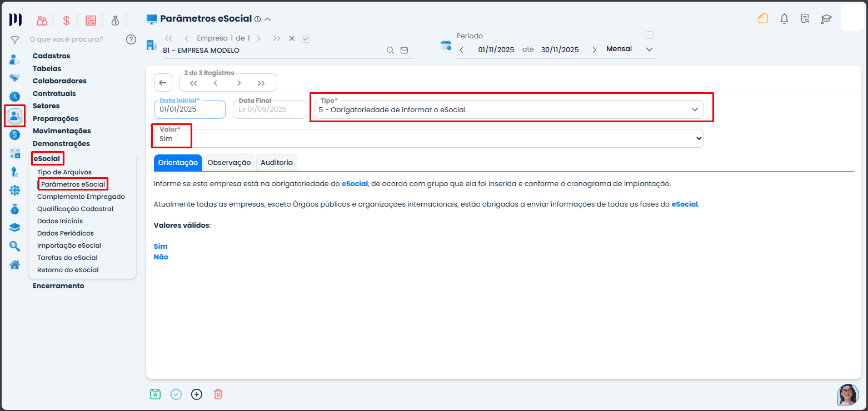Click the green save icon at bottom

pyautogui.click(x=155, y=394)
